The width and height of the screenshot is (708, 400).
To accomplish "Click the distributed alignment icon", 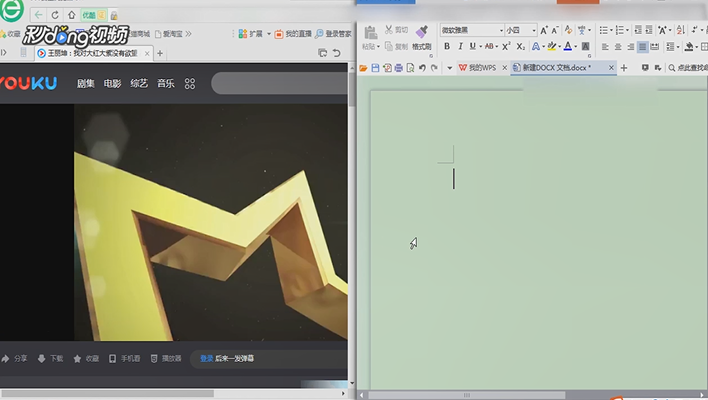I will [x=655, y=47].
